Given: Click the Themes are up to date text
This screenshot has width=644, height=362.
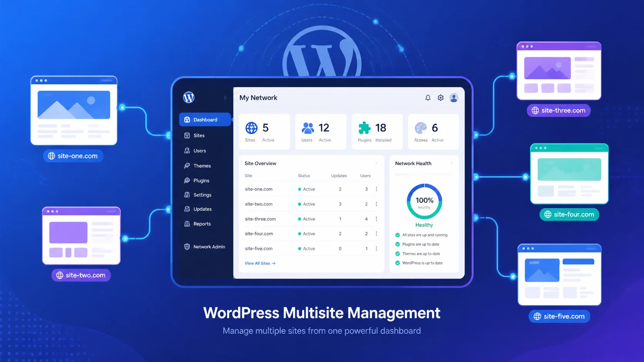Looking at the screenshot, I should pyautogui.click(x=421, y=254).
